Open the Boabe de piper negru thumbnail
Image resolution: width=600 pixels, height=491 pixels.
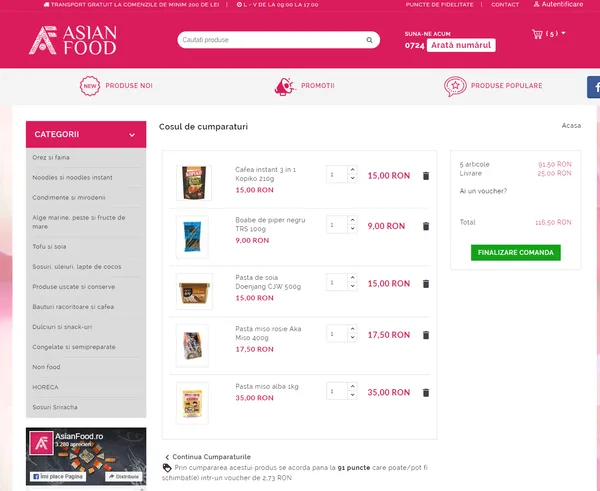(x=192, y=237)
